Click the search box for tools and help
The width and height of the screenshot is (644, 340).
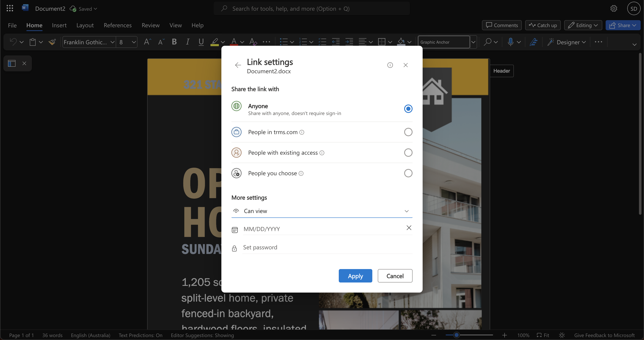click(x=312, y=9)
